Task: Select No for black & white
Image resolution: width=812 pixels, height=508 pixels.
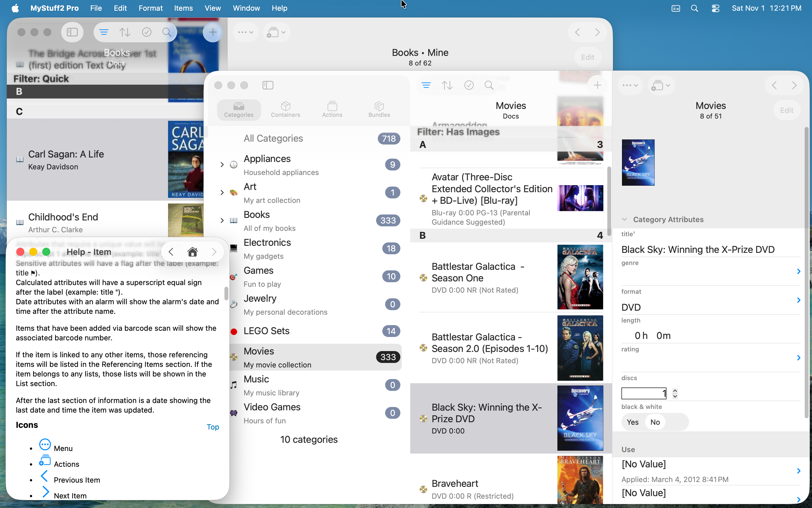Action: [655, 422]
